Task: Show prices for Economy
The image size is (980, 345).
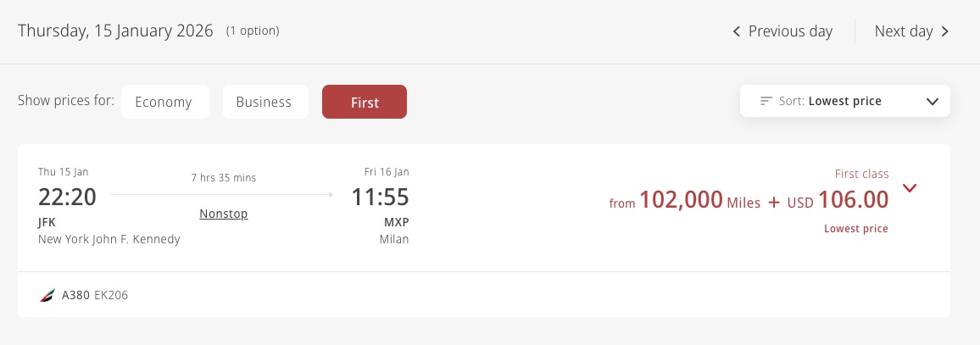Action: (x=164, y=102)
